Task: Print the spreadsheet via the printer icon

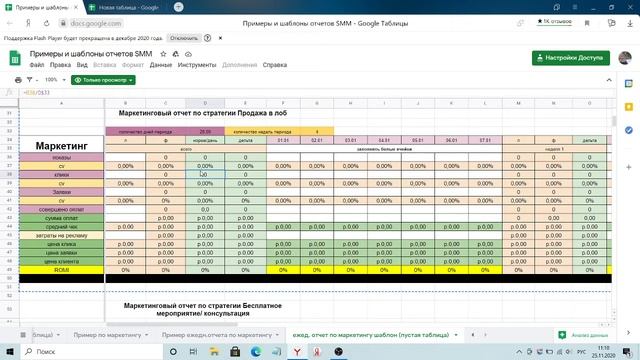Action: point(18,80)
